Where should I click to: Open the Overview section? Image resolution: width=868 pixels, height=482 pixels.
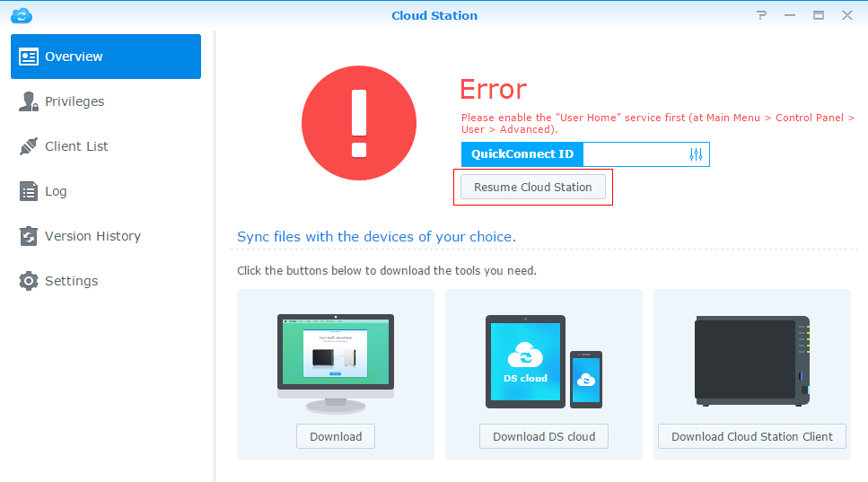pos(106,57)
